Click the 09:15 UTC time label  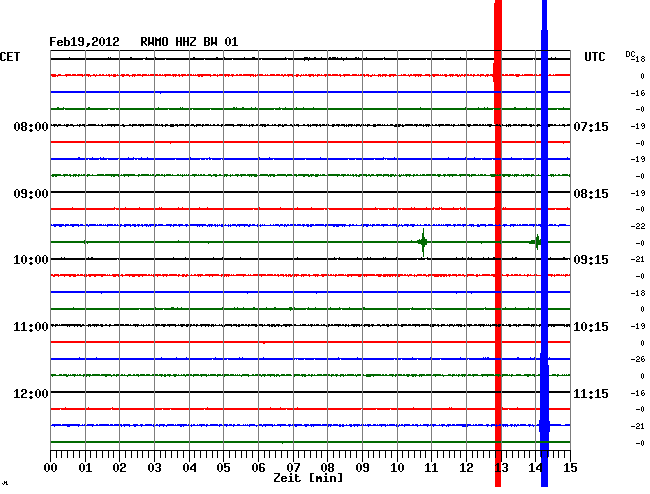click(x=591, y=260)
